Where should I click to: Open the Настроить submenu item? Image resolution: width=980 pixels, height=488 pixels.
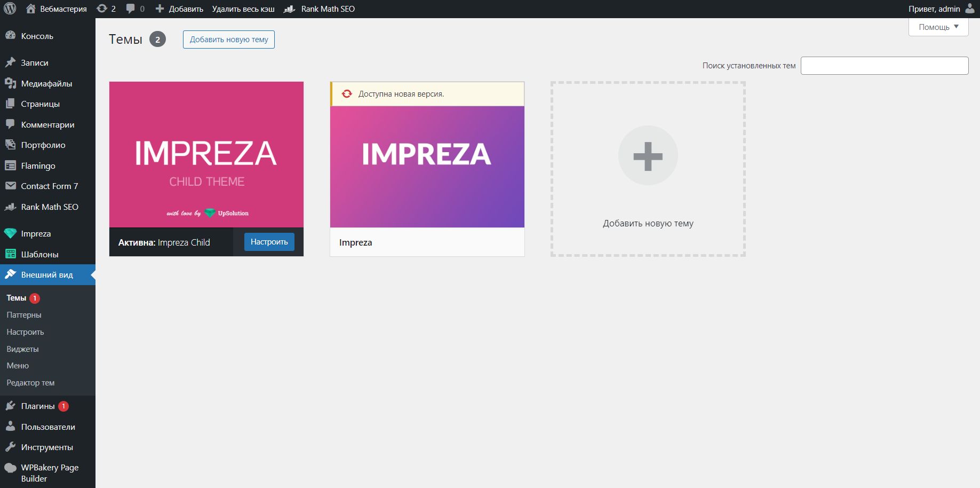25,332
